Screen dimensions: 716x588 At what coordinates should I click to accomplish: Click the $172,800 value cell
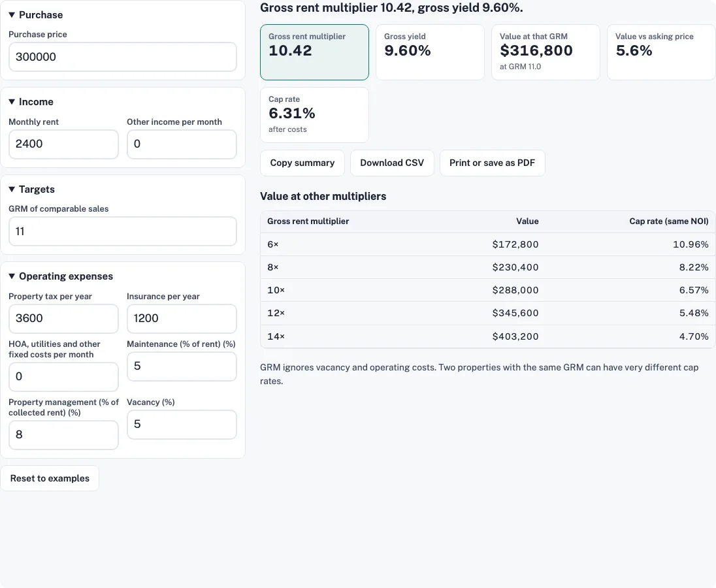point(515,244)
